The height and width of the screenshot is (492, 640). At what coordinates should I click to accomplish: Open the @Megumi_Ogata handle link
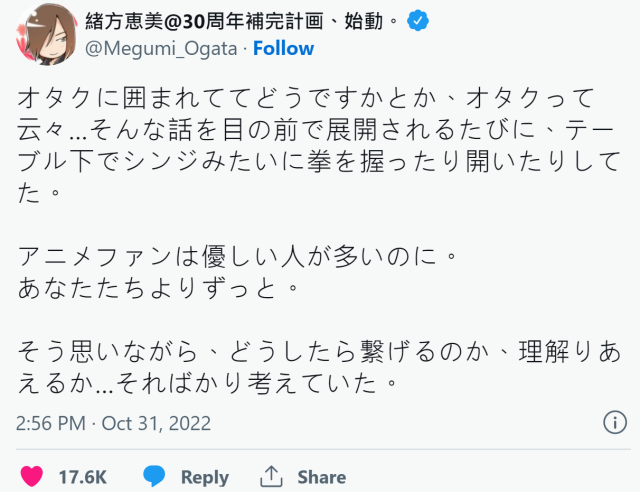[x=160, y=48]
